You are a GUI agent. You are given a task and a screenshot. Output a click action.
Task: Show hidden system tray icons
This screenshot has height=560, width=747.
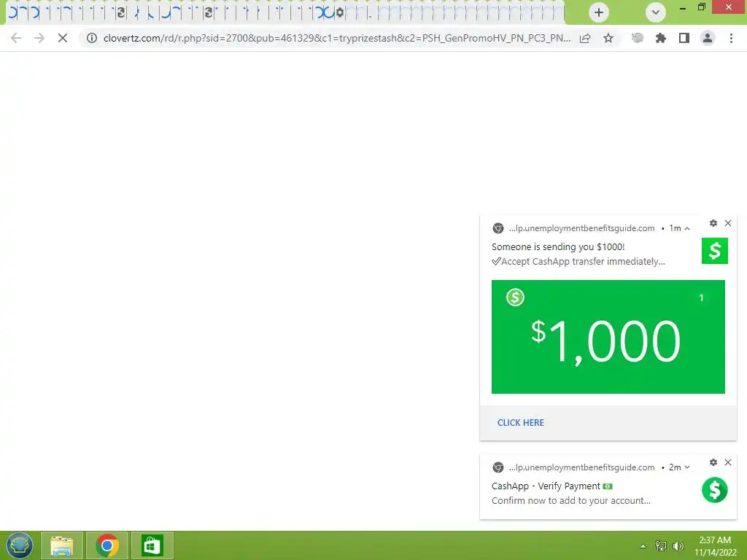tap(643, 546)
